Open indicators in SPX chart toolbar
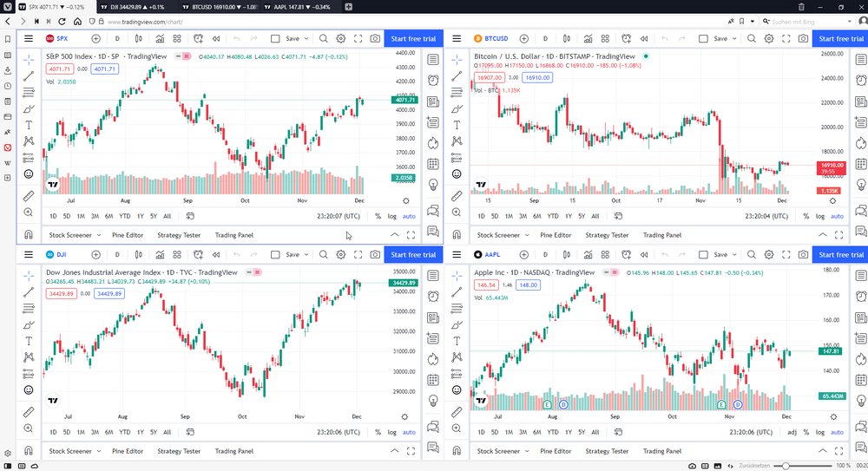 [160, 39]
